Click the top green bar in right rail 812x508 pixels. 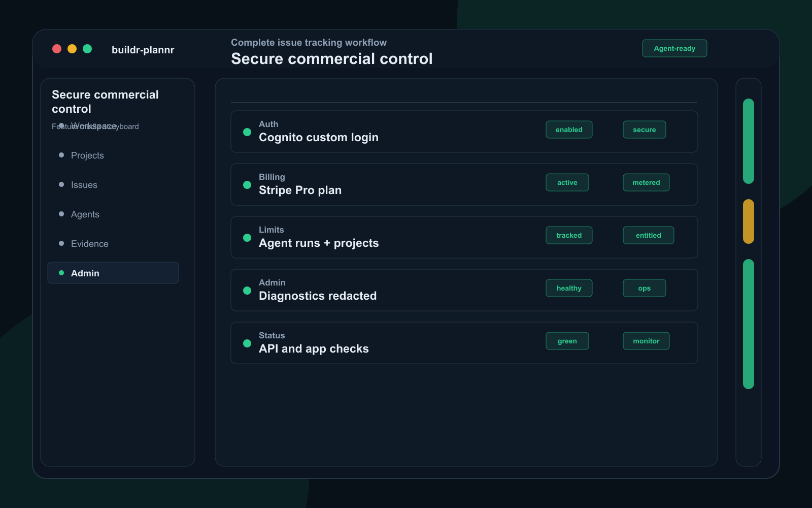coord(749,141)
